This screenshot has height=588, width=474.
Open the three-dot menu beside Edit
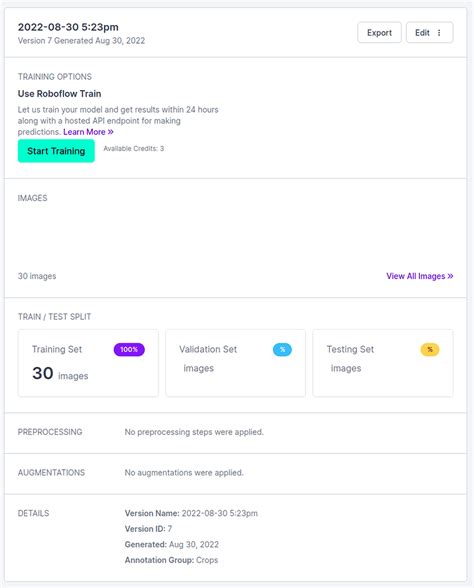439,33
